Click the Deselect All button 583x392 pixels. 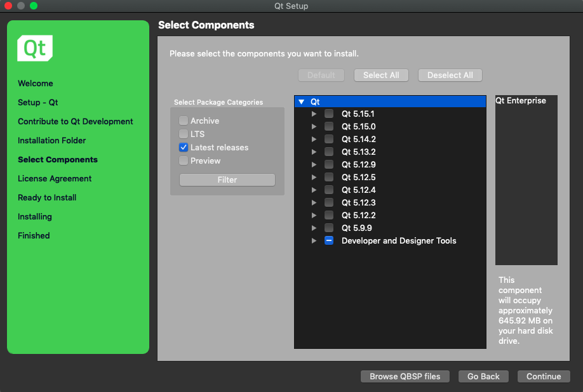pyautogui.click(x=450, y=75)
